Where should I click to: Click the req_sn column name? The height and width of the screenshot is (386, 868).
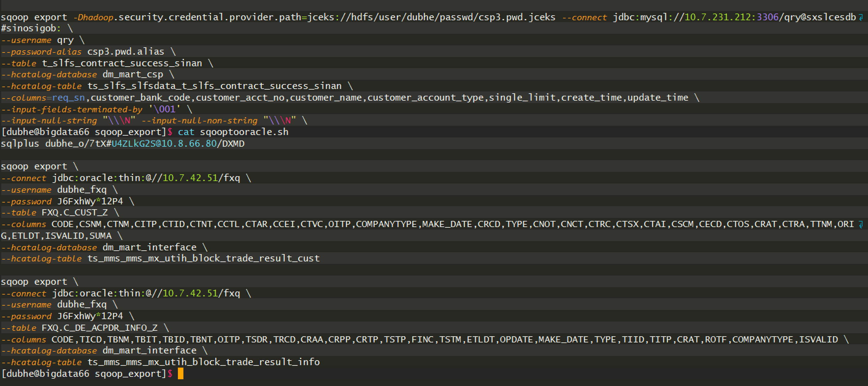coord(68,98)
